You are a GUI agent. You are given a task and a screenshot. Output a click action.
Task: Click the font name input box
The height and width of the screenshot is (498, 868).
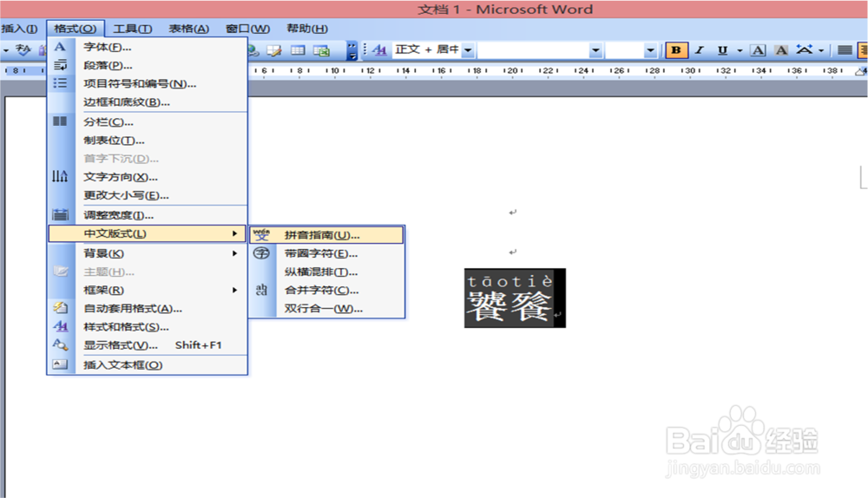[x=534, y=50]
